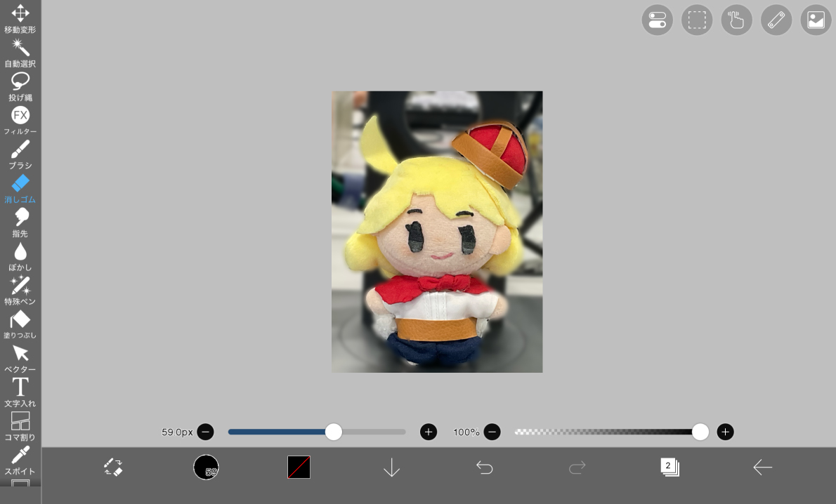Select the ぼかし blur tool
Image resolution: width=836 pixels, height=504 pixels.
[20, 256]
